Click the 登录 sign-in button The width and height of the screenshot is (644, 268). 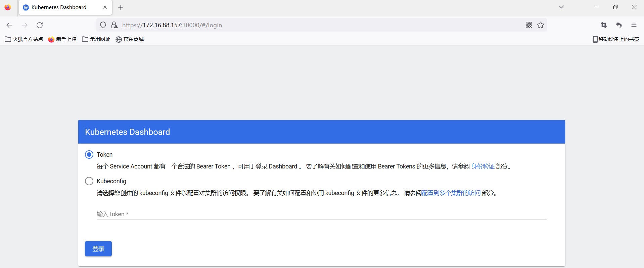tap(98, 248)
